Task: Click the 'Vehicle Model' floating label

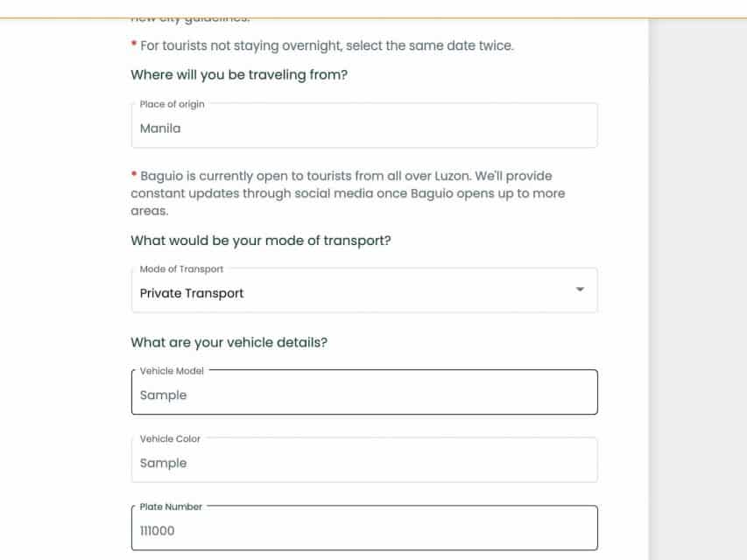Action: [172, 371]
